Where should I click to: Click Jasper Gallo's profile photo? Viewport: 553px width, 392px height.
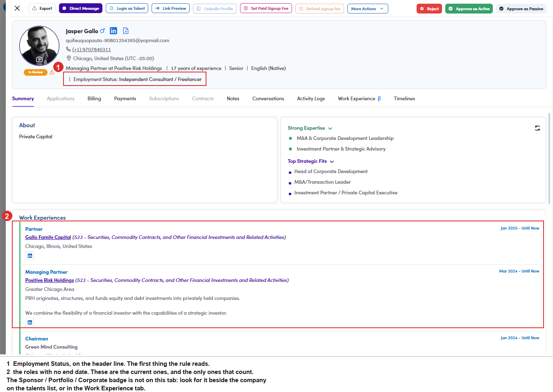point(39,46)
